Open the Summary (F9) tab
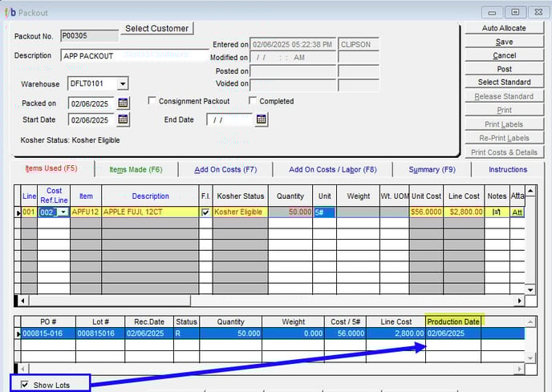Image resolution: width=552 pixels, height=392 pixels. [x=431, y=169]
